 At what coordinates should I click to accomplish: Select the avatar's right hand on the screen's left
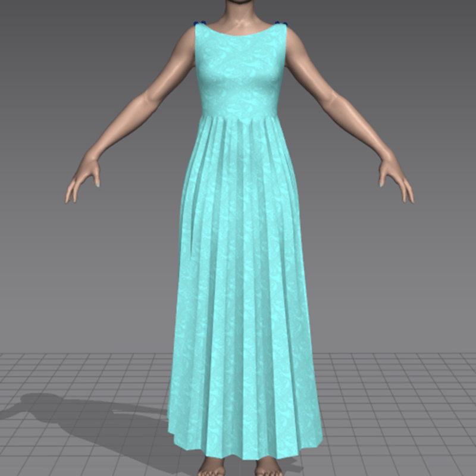[83, 178]
